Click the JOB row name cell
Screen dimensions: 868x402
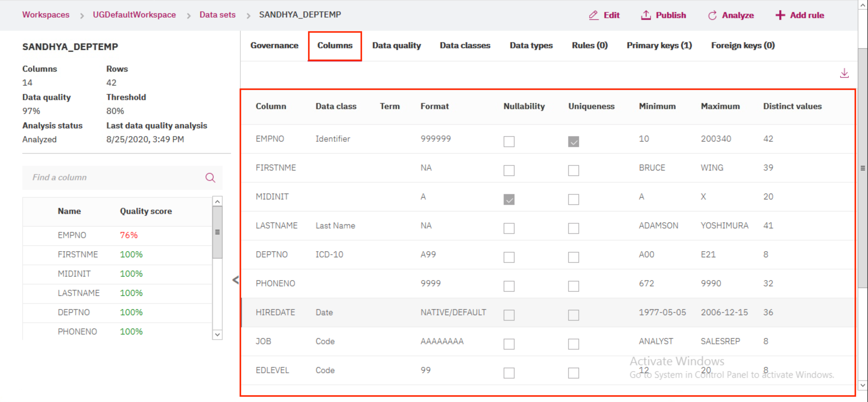[263, 341]
